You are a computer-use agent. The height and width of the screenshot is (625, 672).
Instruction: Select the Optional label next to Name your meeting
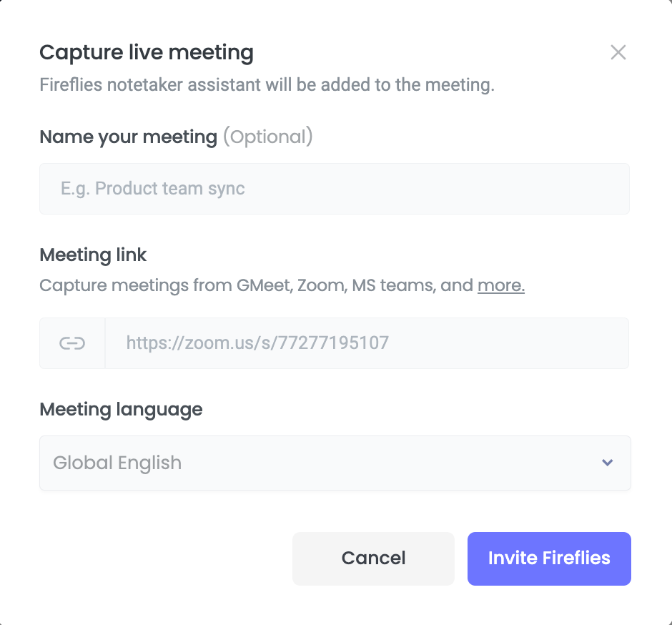click(x=268, y=137)
